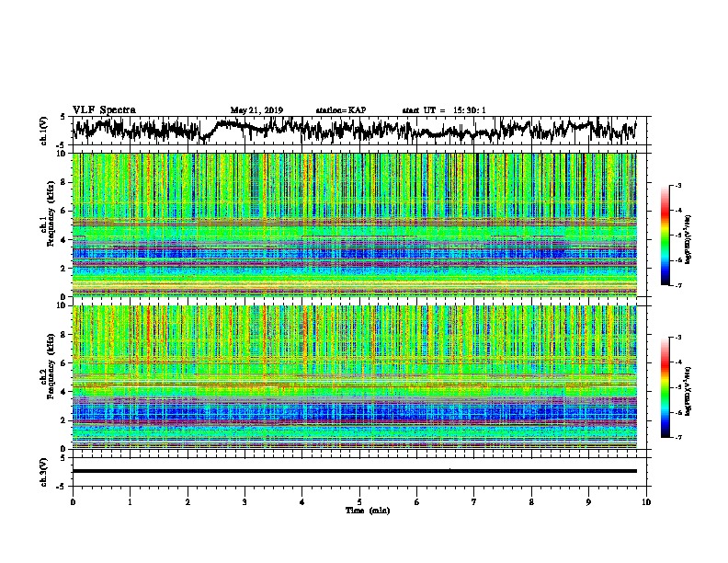Image resolution: width=728 pixels, height=563 pixels.
Task: Click the '-7' label on ch.1 colorbar
Action: click(x=678, y=285)
